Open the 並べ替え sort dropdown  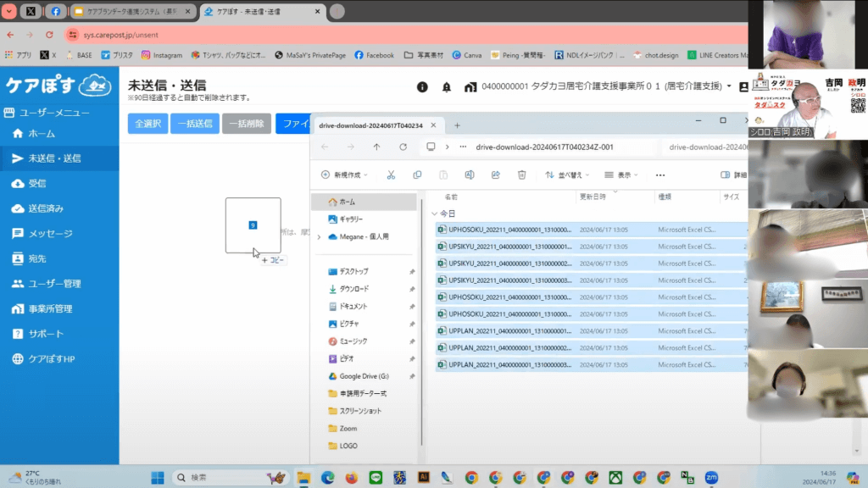coord(570,175)
